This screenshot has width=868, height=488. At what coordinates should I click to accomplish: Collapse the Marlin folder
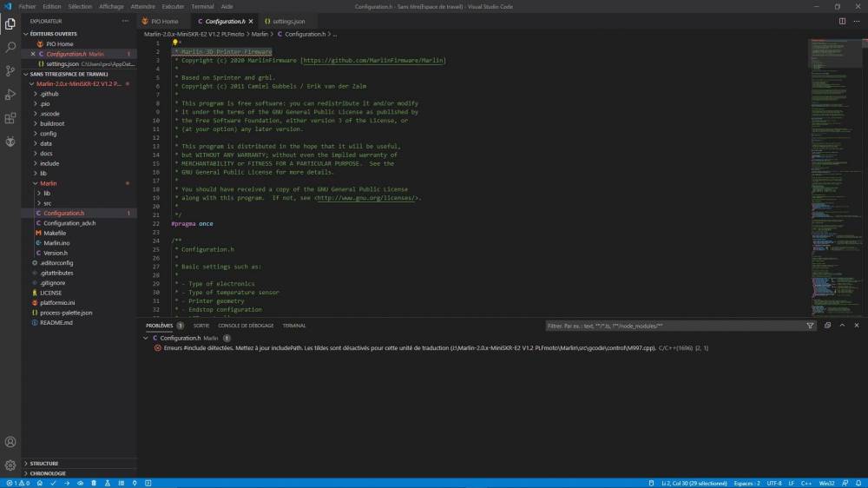36,183
